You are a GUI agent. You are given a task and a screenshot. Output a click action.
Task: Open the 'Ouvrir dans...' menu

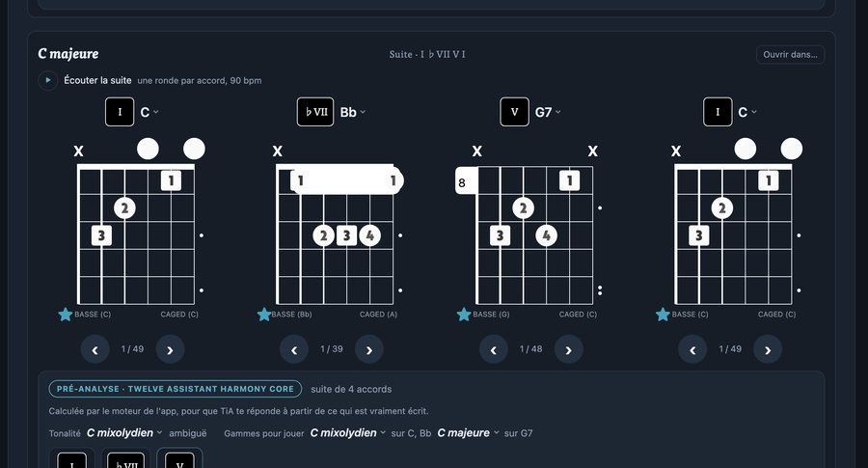[x=790, y=54]
